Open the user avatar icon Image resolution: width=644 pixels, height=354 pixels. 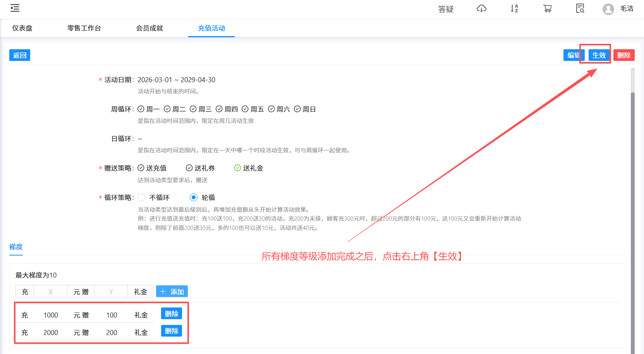click(x=608, y=9)
